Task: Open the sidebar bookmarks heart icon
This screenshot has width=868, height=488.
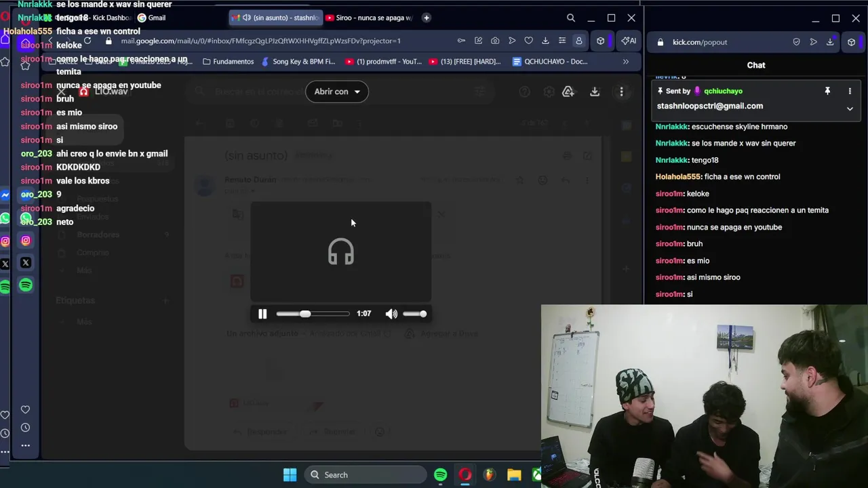Action: click(x=25, y=409)
